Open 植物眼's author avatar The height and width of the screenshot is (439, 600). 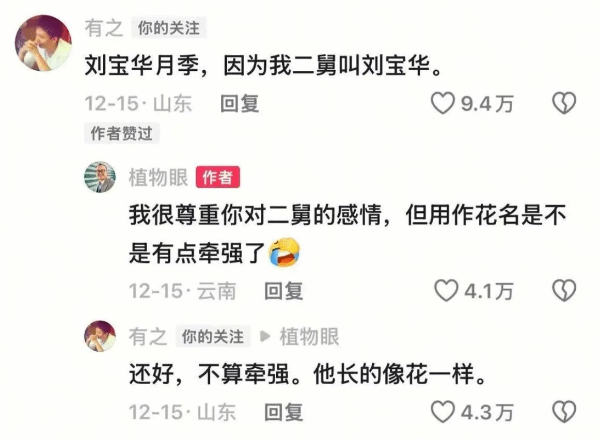(x=100, y=177)
